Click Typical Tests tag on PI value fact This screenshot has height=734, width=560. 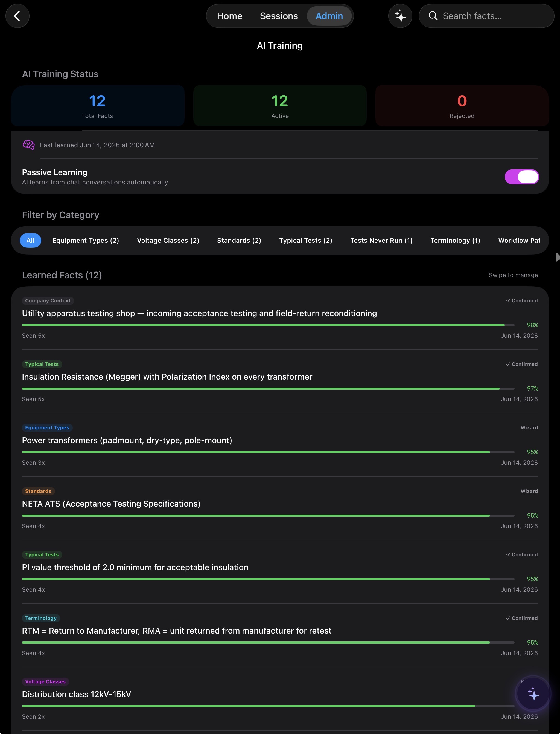42,554
